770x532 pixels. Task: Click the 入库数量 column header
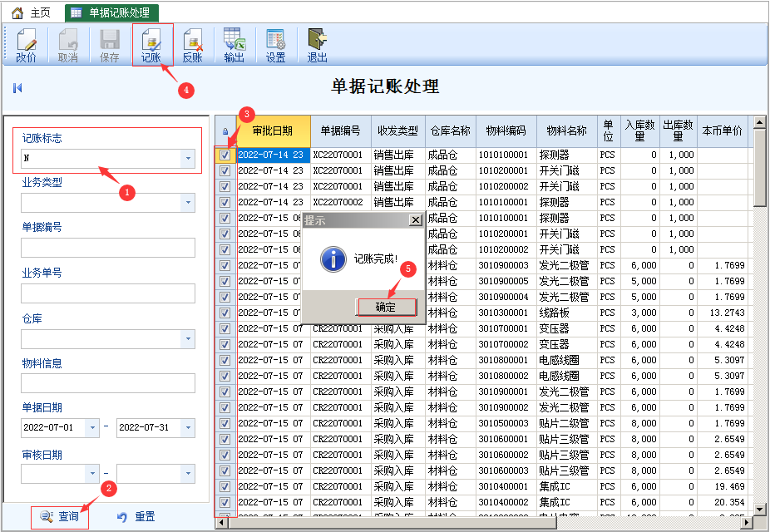pos(640,131)
